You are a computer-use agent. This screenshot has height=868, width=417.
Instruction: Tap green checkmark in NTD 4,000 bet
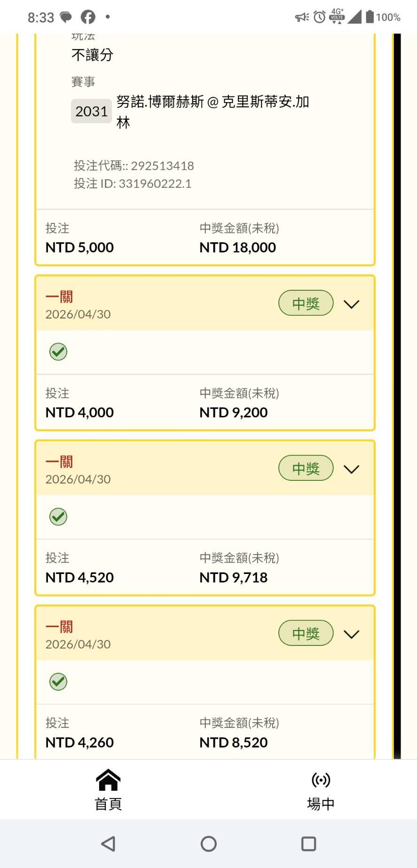pos(58,352)
